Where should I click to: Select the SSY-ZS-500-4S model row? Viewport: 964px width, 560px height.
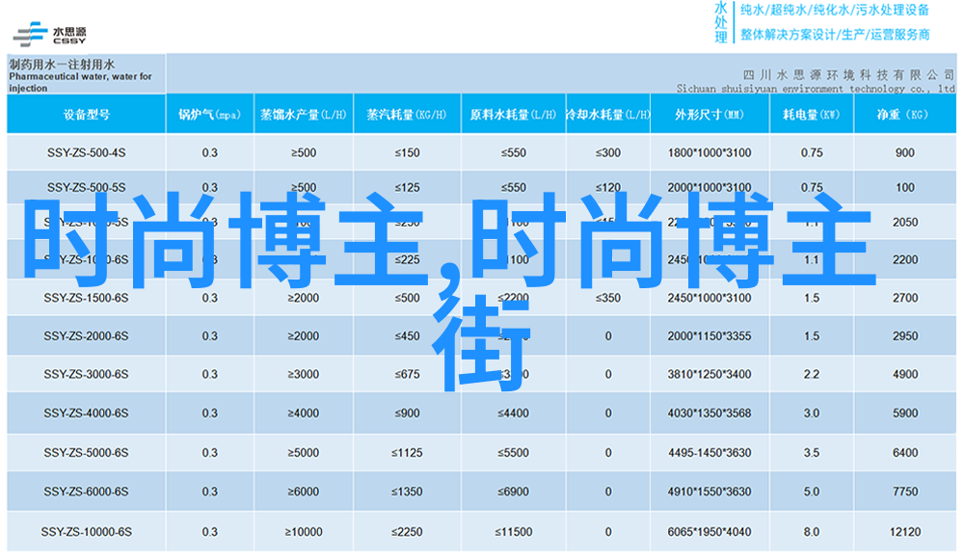[86, 153]
